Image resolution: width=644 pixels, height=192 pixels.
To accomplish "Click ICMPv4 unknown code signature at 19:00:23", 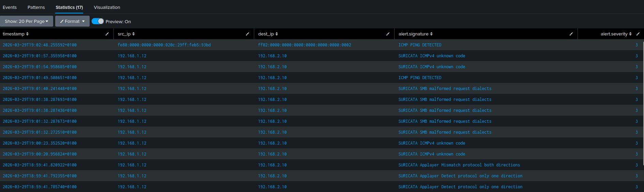I will point(432,143).
